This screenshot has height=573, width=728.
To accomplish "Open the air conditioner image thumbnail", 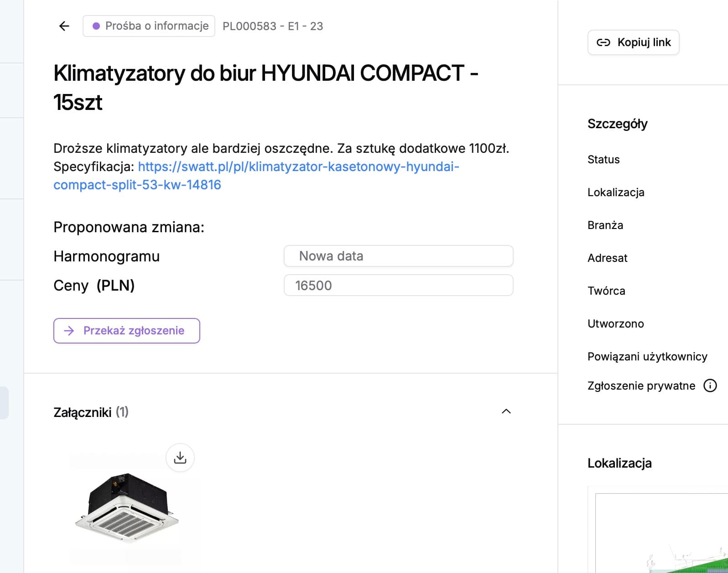I will (x=127, y=509).
